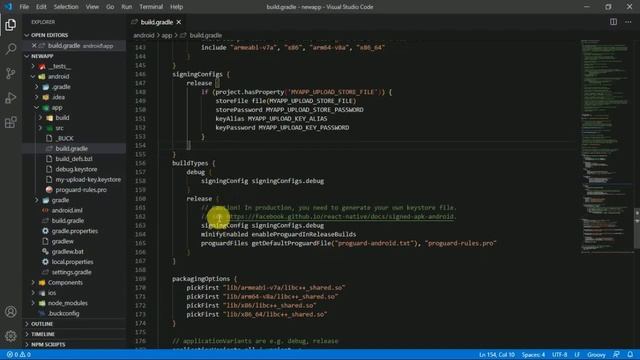Collapse the NEWAPP folder section
The image size is (640, 360).
(x=74, y=56)
